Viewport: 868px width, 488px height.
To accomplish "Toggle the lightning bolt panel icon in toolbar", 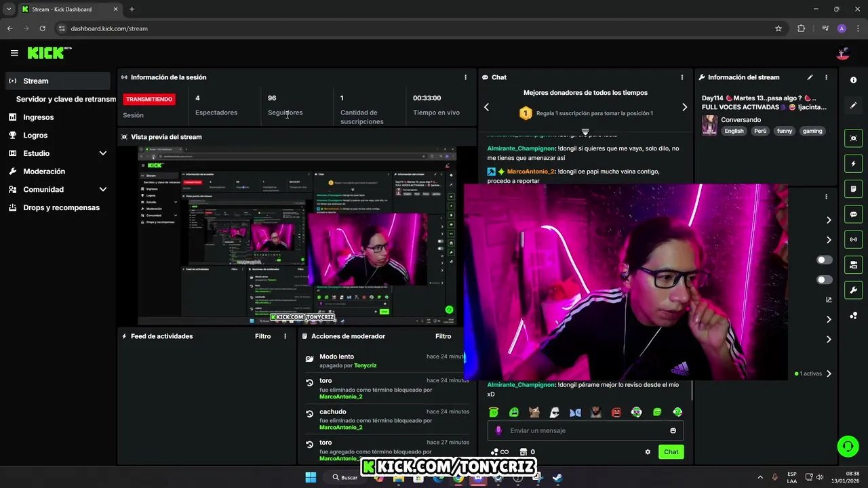I will click(x=853, y=164).
